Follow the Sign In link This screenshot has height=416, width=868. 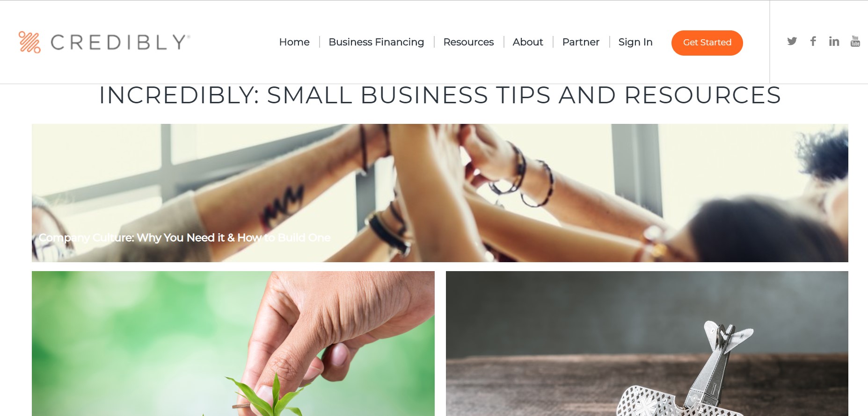(635, 42)
